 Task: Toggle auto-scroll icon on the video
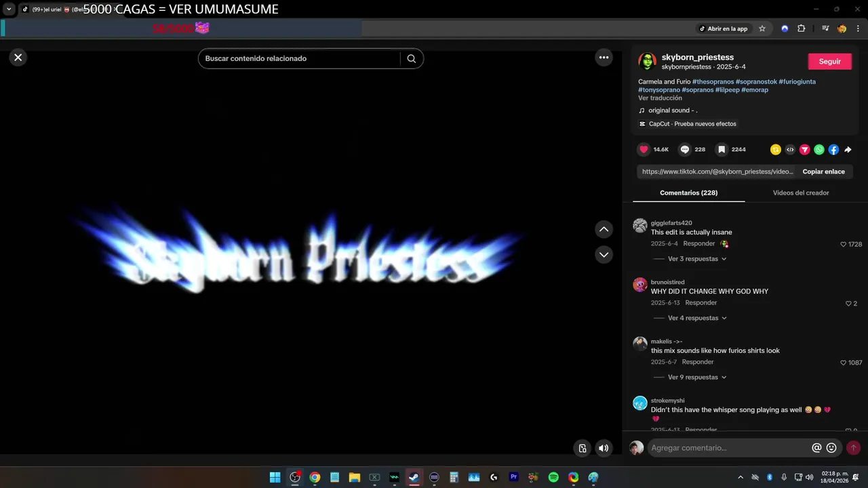[583, 448]
